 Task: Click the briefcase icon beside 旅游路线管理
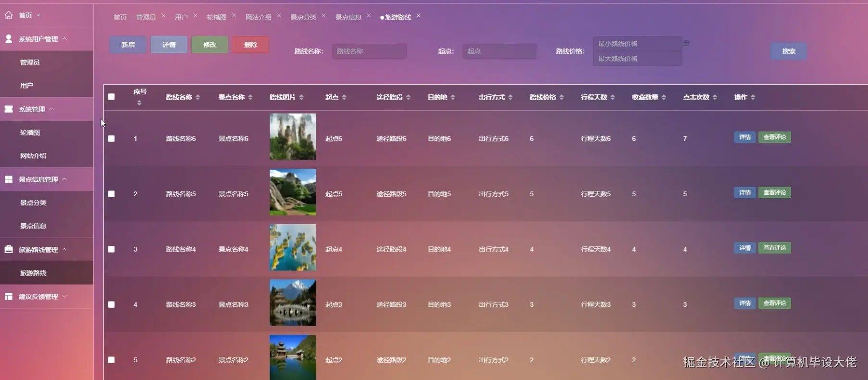coord(9,249)
